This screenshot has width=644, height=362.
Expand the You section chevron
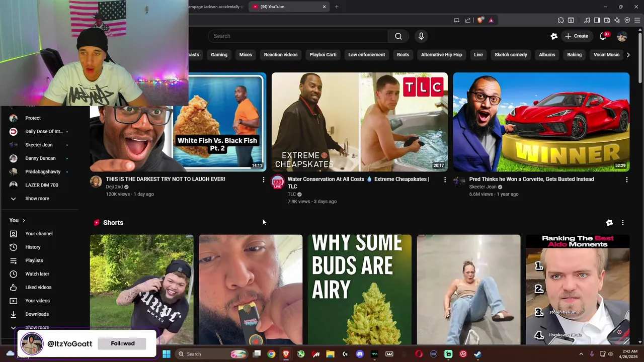pos(24,220)
